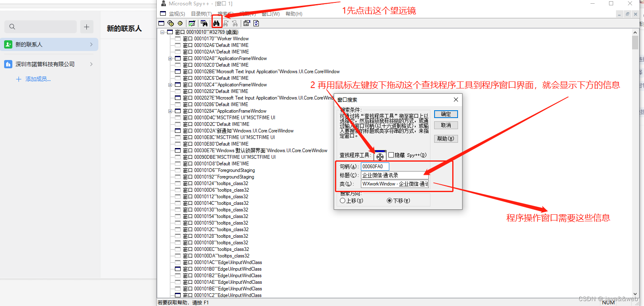
Task: Expand the 000102C4 ApplicationFrameWindow node
Action: click(x=170, y=85)
